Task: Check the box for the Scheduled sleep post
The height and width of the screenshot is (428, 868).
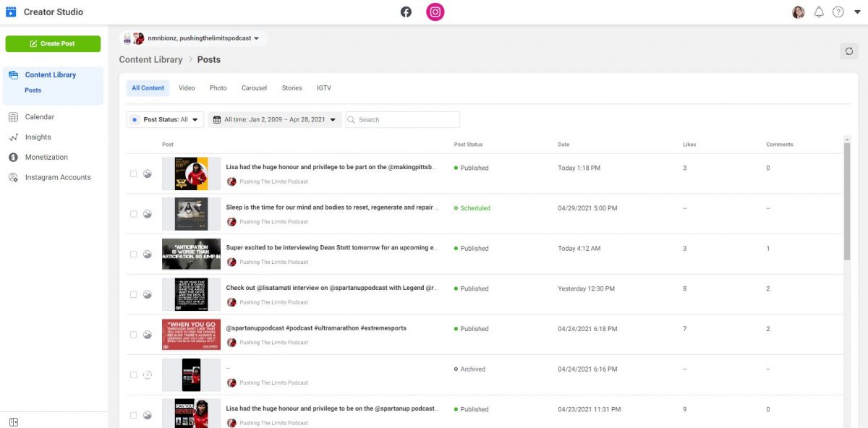Action: (x=133, y=214)
